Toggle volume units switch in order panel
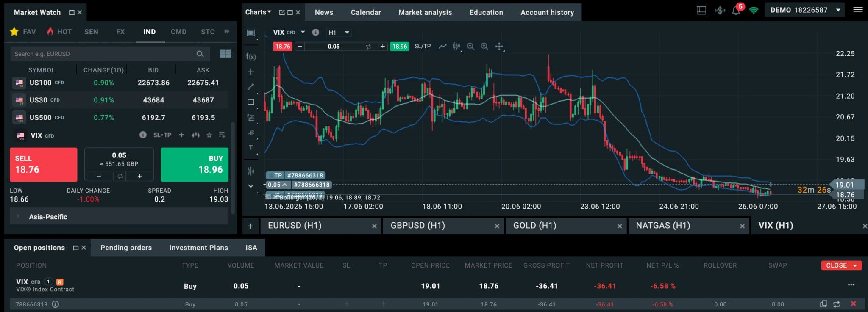 click(x=120, y=176)
